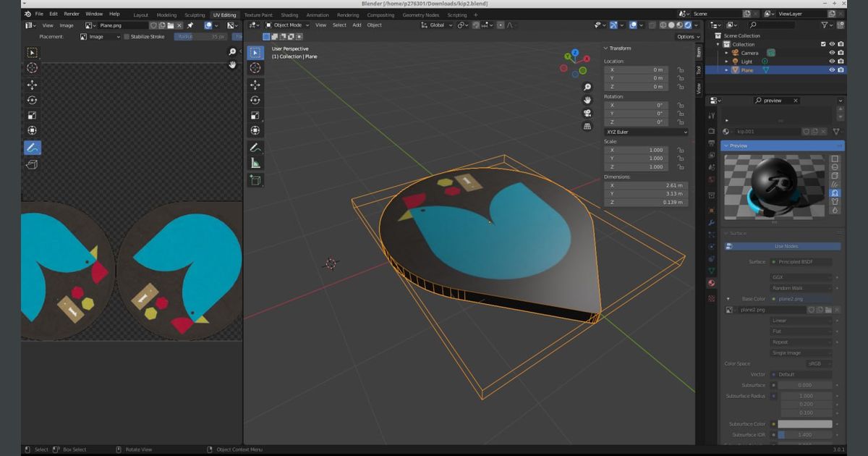868x456 pixels.
Task: Click the Use Nodes button
Action: (785, 246)
